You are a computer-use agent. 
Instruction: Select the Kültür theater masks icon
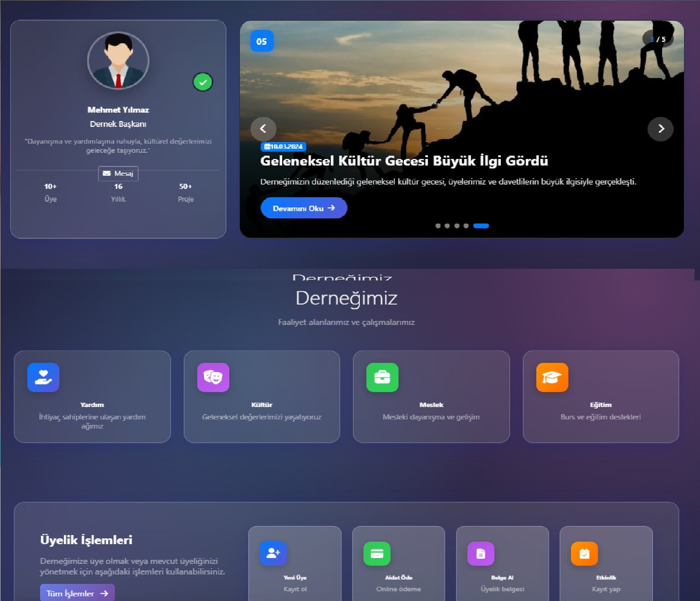(x=213, y=377)
